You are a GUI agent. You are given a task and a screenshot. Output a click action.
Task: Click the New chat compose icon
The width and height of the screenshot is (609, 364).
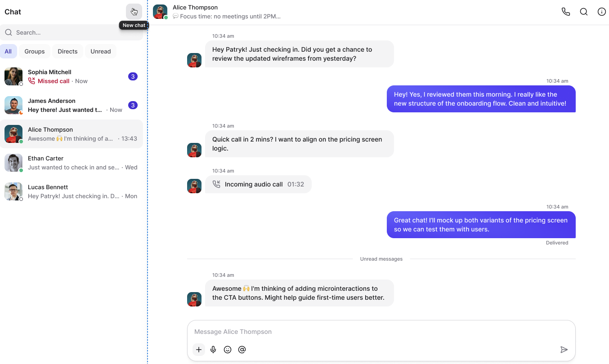point(134,12)
